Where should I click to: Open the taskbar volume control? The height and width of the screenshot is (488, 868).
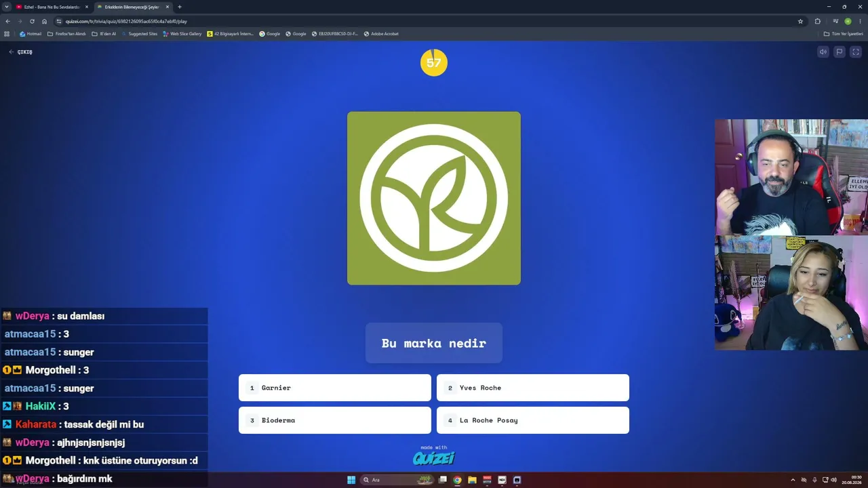click(x=833, y=480)
